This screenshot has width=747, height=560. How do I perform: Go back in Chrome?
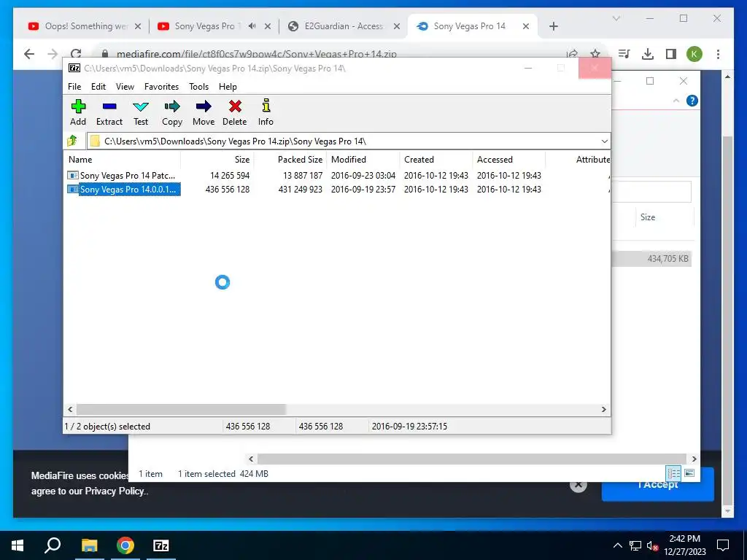(x=29, y=54)
